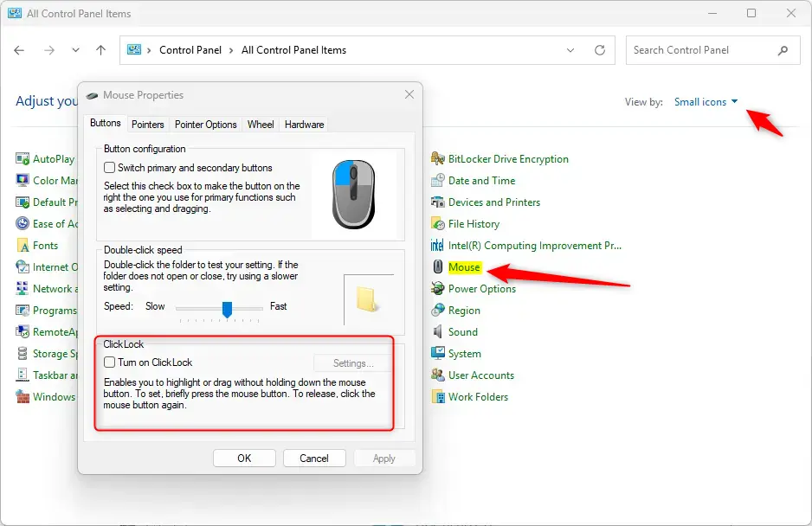Click the Apply button
The height and width of the screenshot is (526, 812).
pyautogui.click(x=384, y=459)
